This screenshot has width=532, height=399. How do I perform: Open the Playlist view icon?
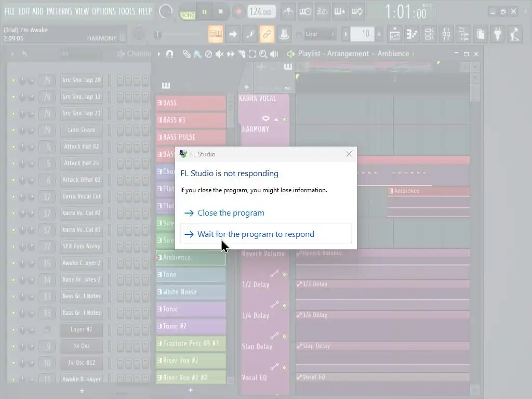click(395, 34)
